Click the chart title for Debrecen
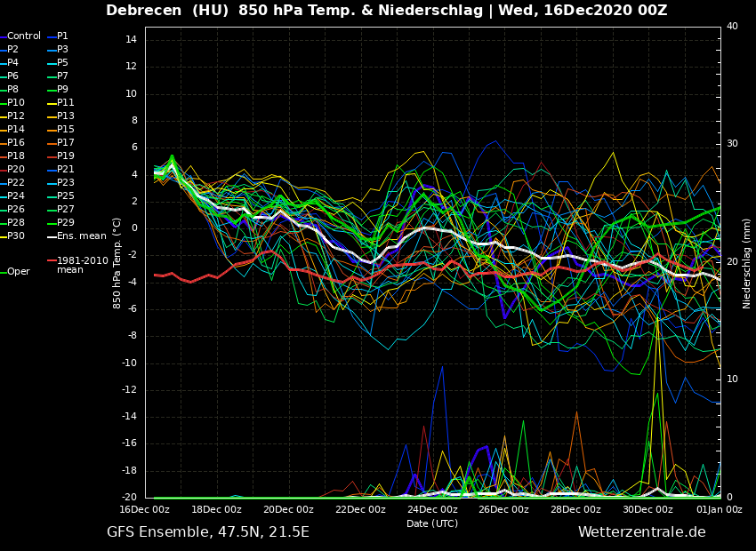Screen dimensions: 756x551 pyautogui.click(x=386, y=11)
